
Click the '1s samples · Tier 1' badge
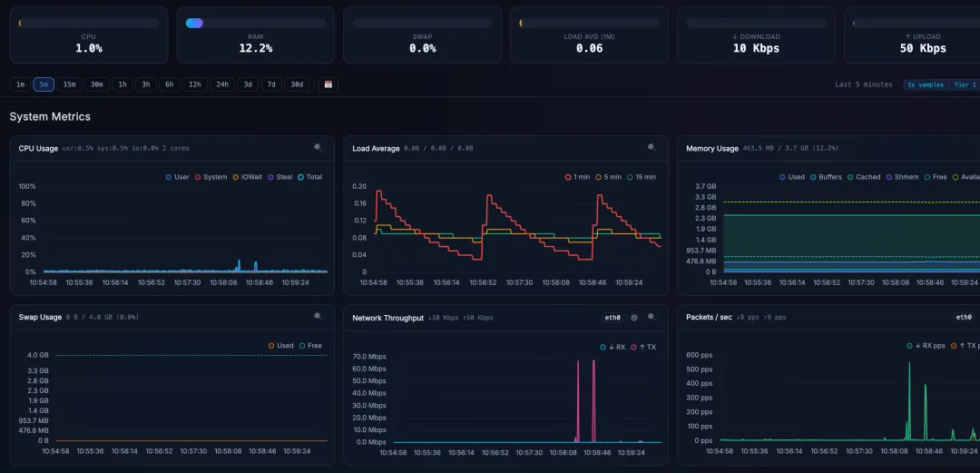[x=941, y=84]
